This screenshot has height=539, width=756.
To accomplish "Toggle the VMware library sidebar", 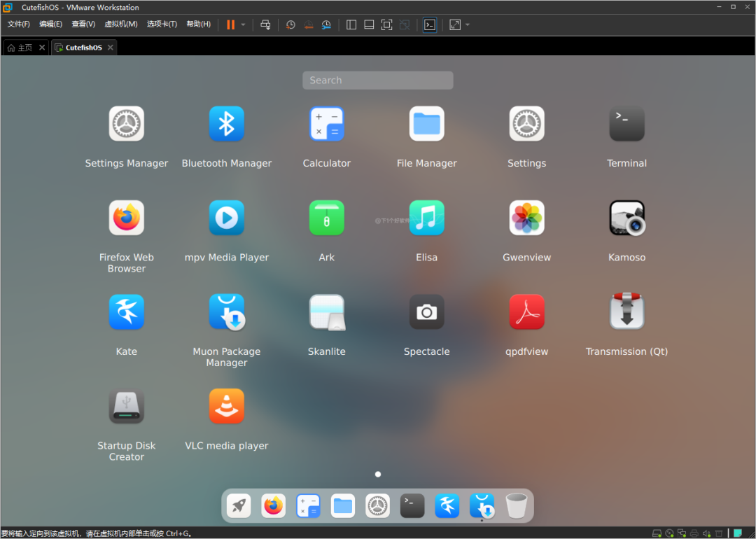I will (351, 24).
